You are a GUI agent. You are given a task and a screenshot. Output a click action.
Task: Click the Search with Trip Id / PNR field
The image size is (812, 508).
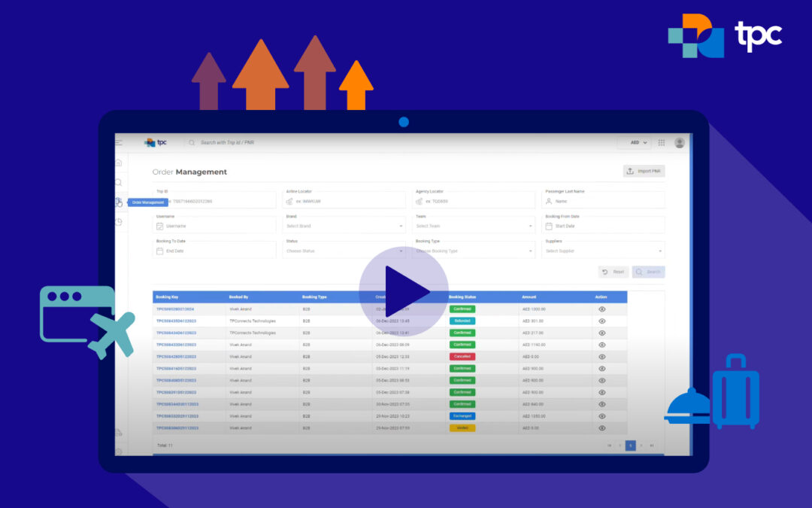(x=228, y=142)
